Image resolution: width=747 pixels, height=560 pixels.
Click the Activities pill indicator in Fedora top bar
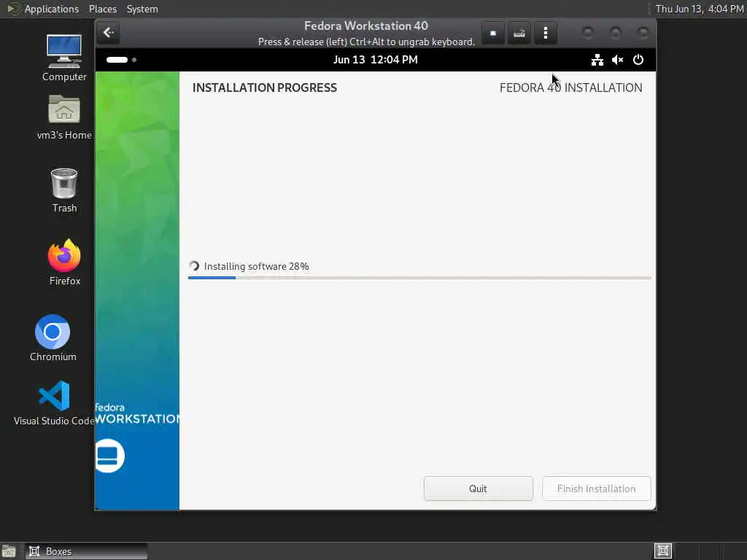pos(117,60)
